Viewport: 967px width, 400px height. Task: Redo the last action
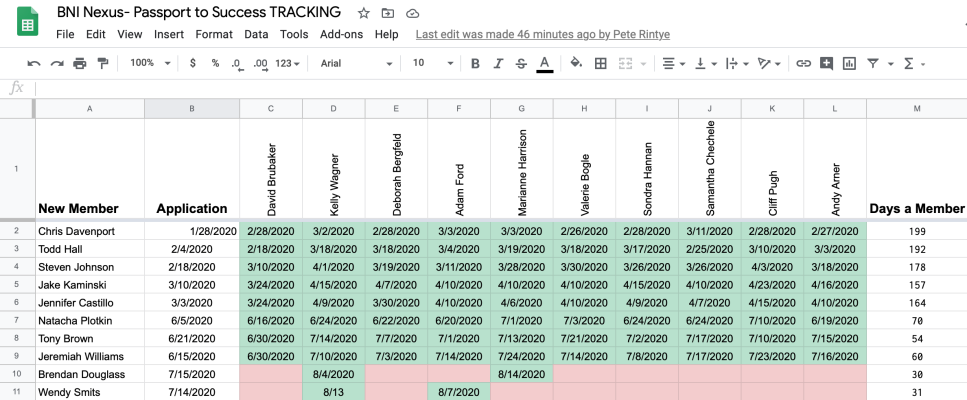[x=57, y=63]
